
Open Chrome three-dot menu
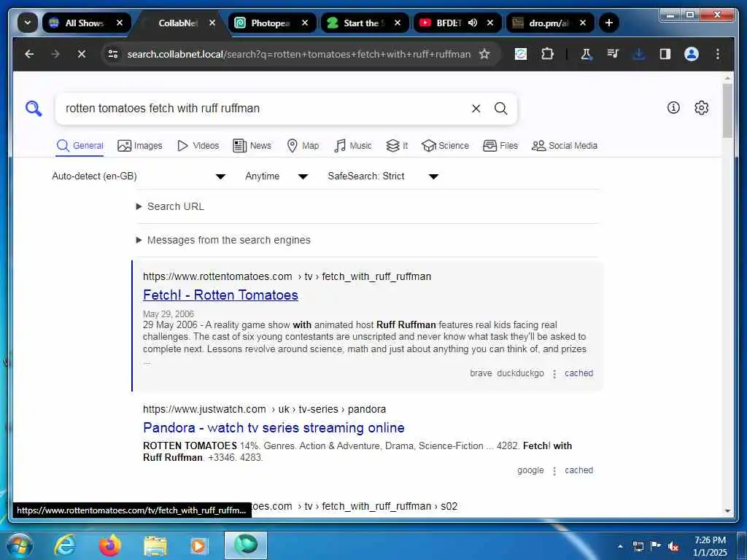(x=718, y=54)
